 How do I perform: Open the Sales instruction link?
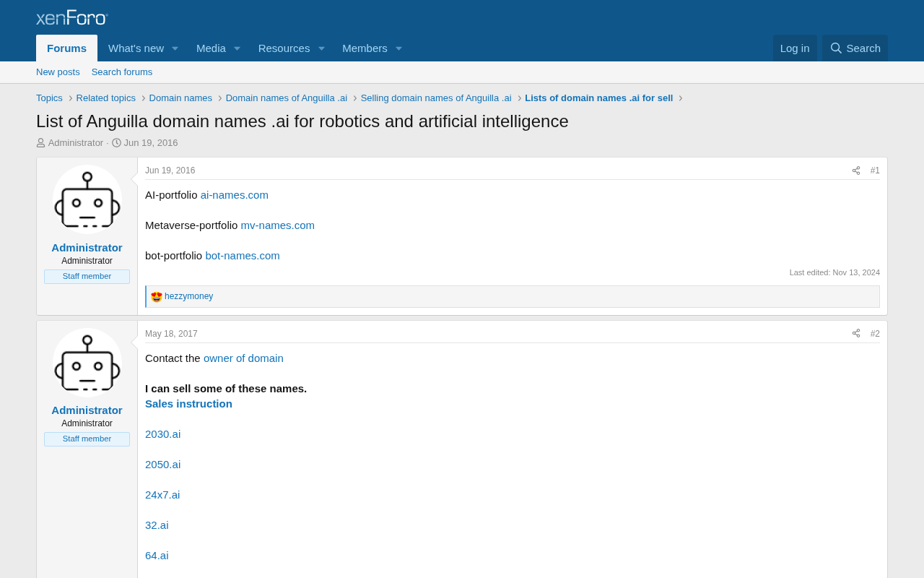tap(188, 404)
